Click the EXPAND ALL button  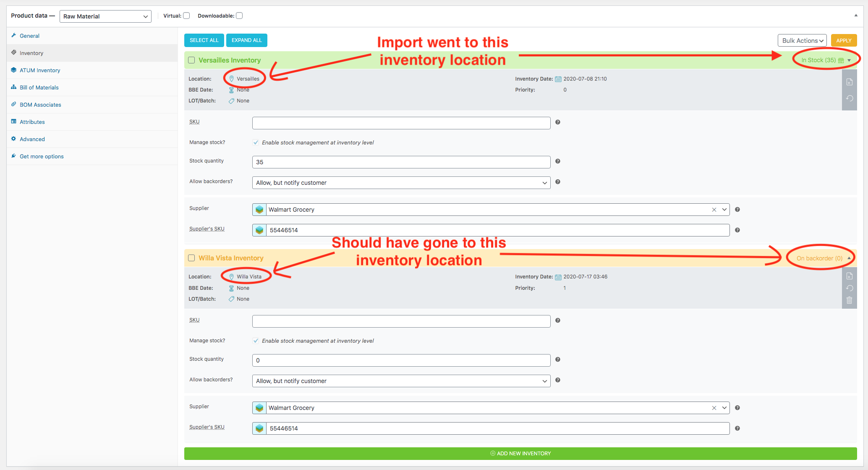[246, 40]
